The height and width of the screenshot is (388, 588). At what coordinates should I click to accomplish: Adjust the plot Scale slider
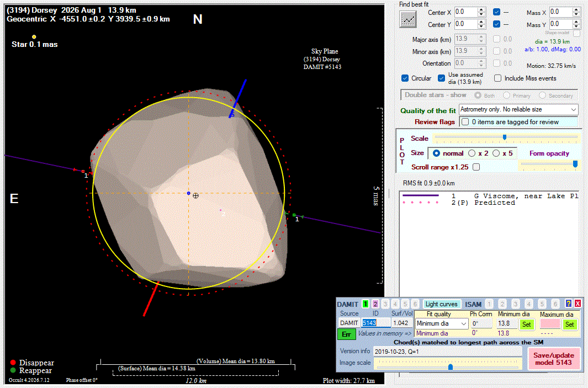click(505, 137)
